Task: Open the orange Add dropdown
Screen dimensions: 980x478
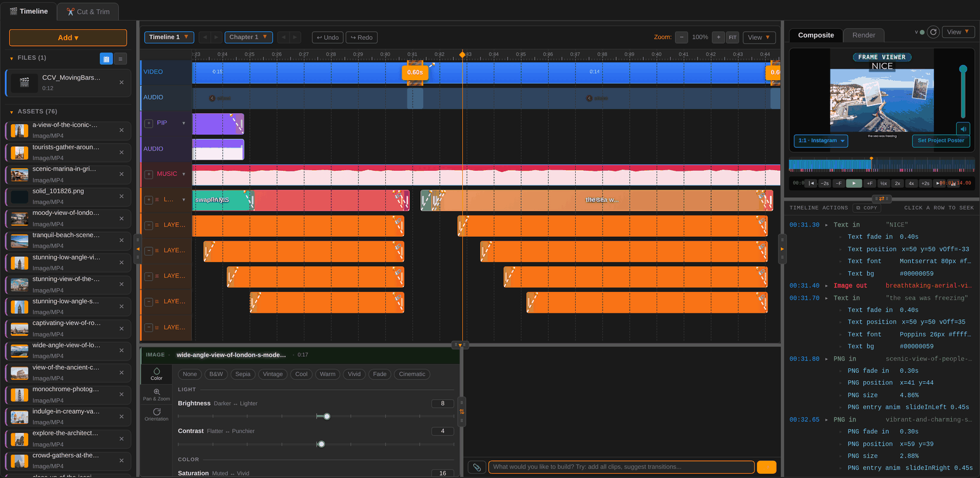Action: (68, 38)
